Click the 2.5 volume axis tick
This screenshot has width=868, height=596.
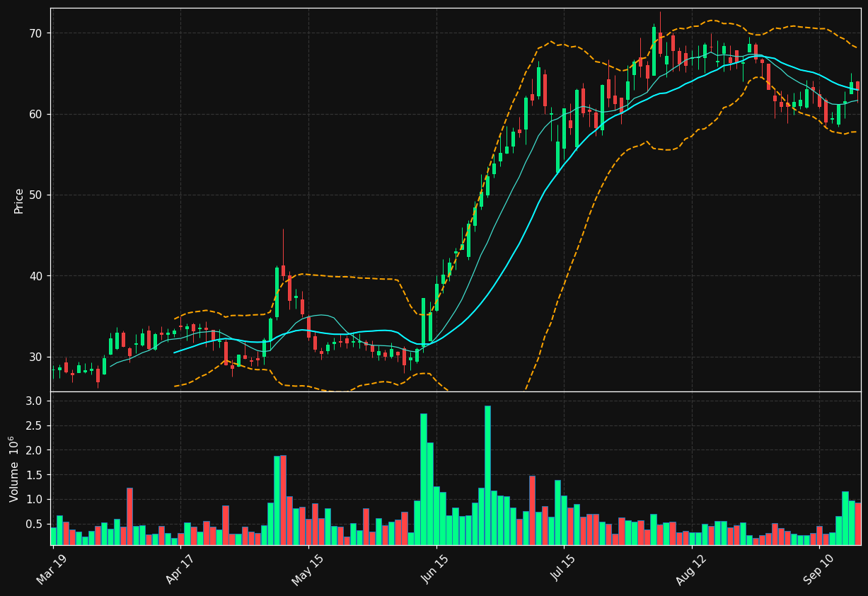(x=34, y=425)
